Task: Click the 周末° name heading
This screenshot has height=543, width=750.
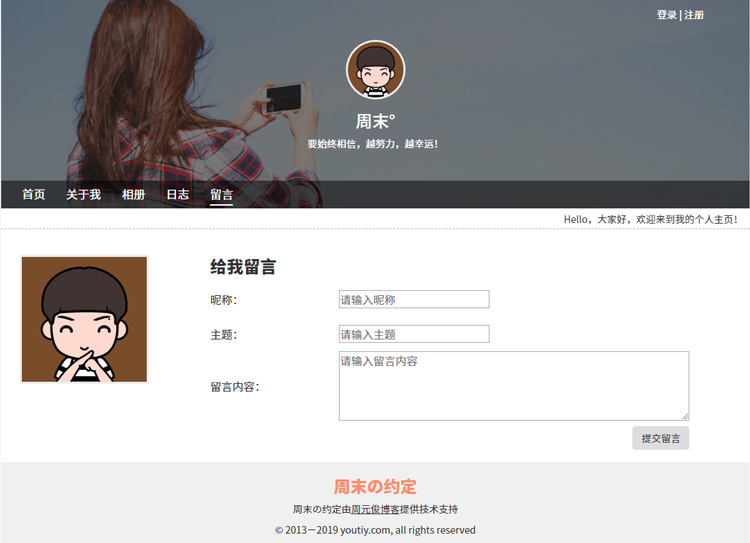Action: pos(375,121)
